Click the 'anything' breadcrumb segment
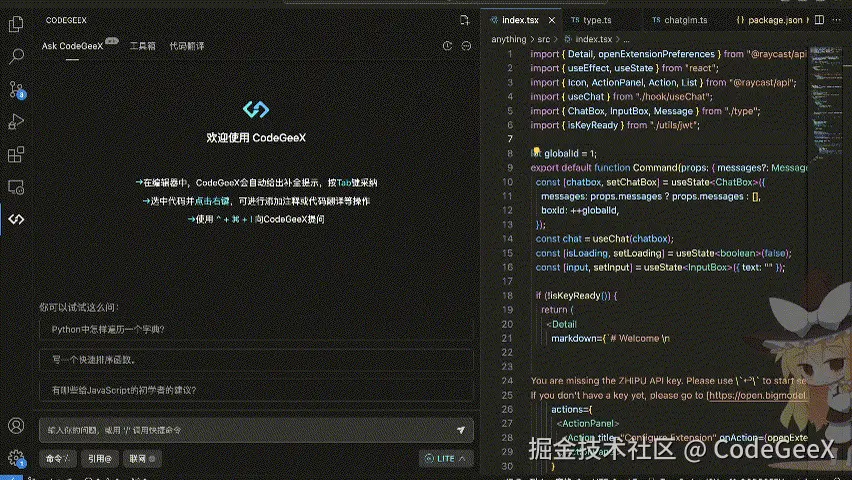 509,39
